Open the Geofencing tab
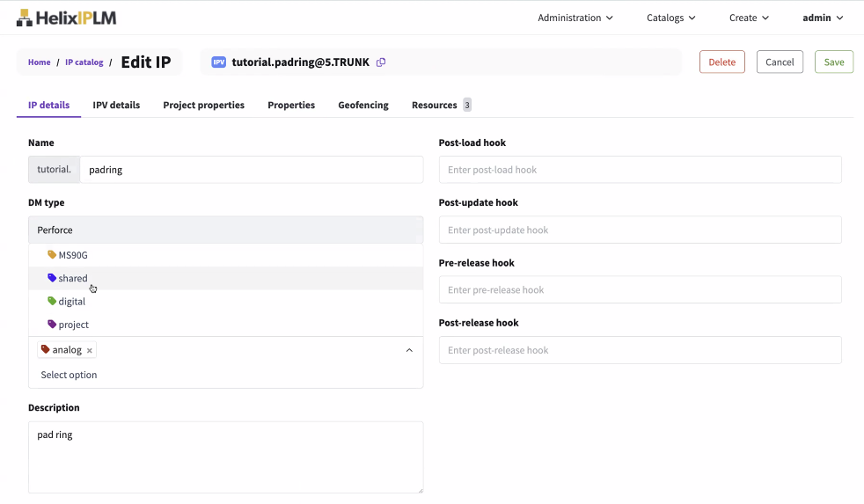Viewport: 864px width, 504px height. tap(362, 105)
